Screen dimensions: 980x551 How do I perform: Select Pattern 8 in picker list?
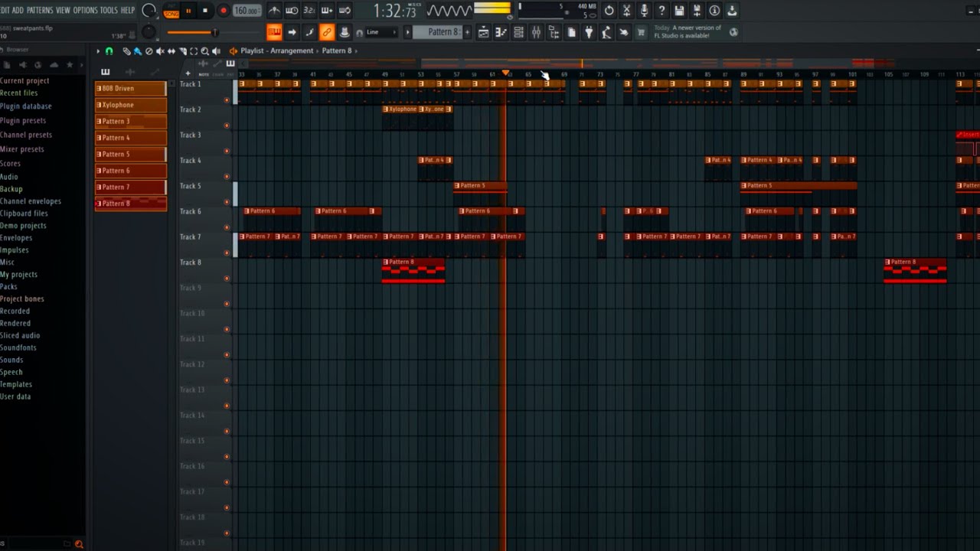pyautogui.click(x=130, y=204)
